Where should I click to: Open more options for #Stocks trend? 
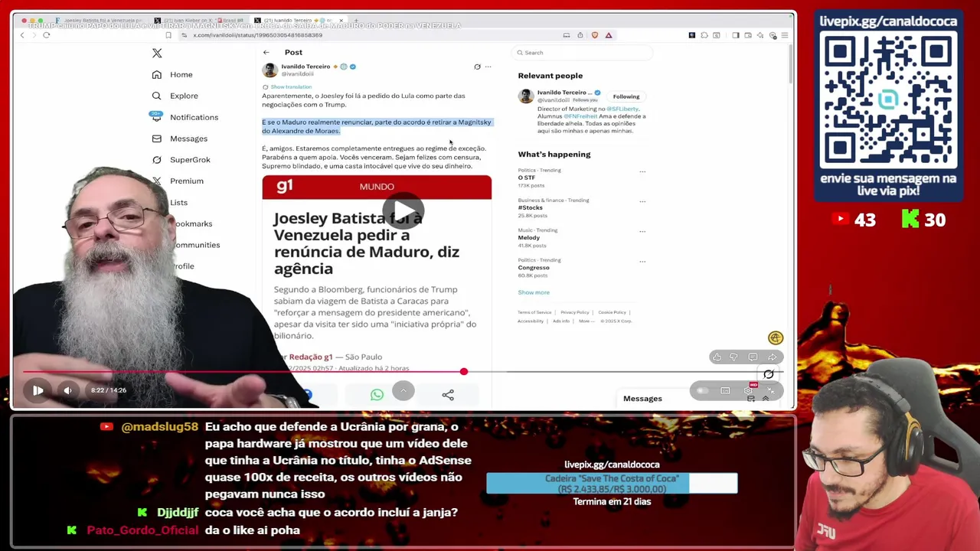click(642, 201)
